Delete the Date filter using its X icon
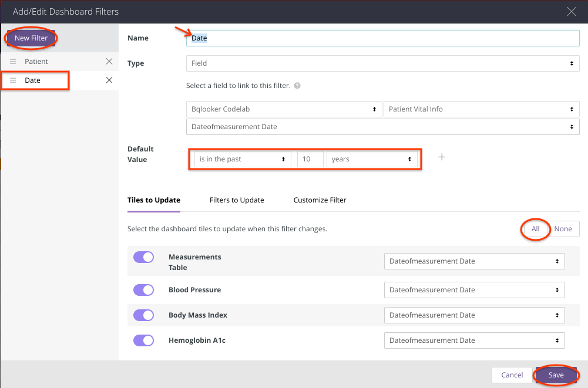588x388 pixels. click(109, 80)
